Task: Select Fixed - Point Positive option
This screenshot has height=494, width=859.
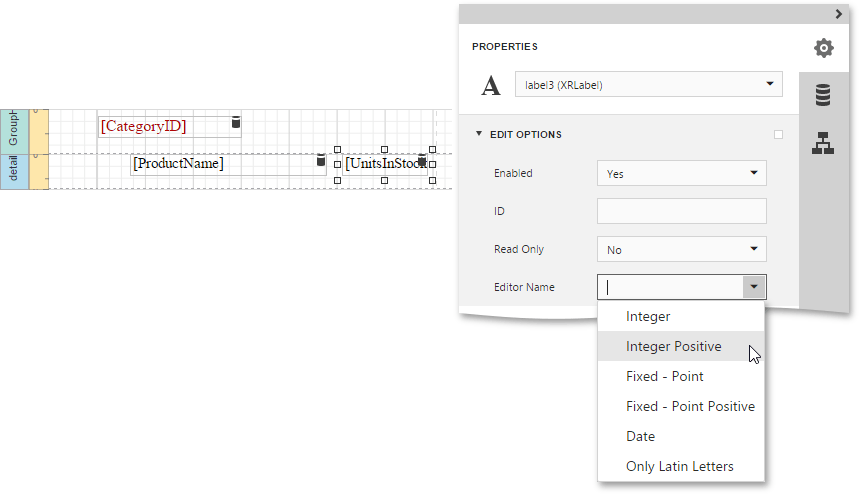Action: pyautogui.click(x=681, y=406)
